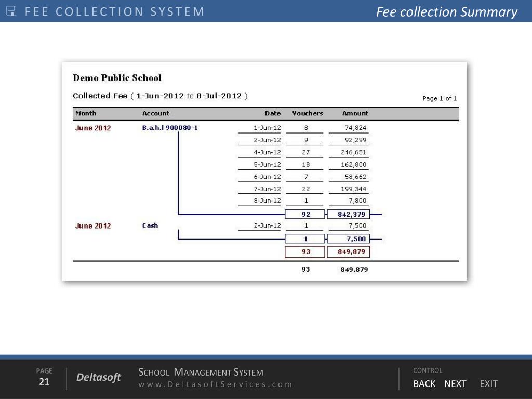532x399 pixels.
Task: Click the BACK control button
Action: click(x=424, y=384)
